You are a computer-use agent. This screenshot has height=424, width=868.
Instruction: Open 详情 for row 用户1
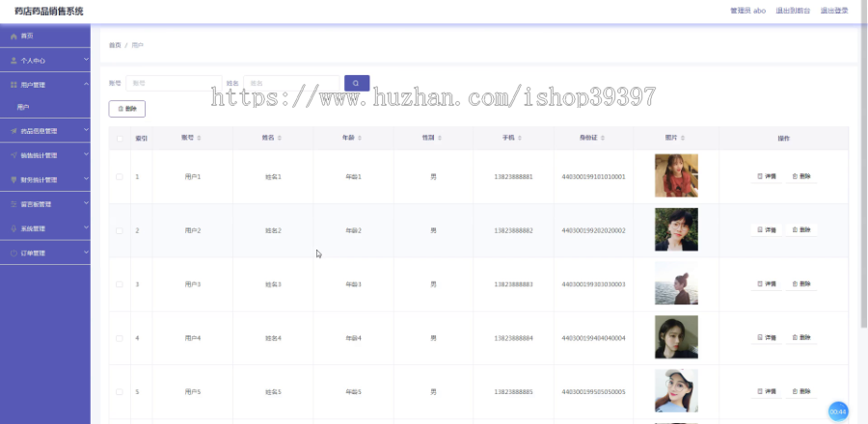pyautogui.click(x=767, y=177)
